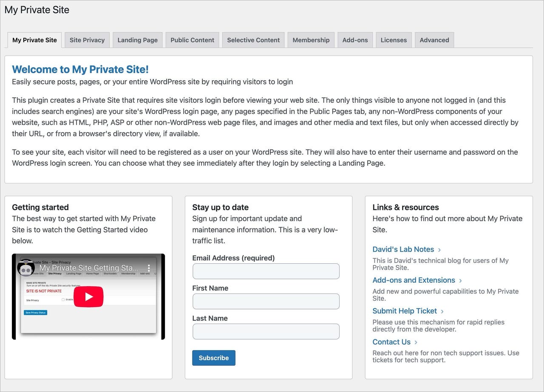
Task: Open the video options three-dot menu
Action: point(149,268)
